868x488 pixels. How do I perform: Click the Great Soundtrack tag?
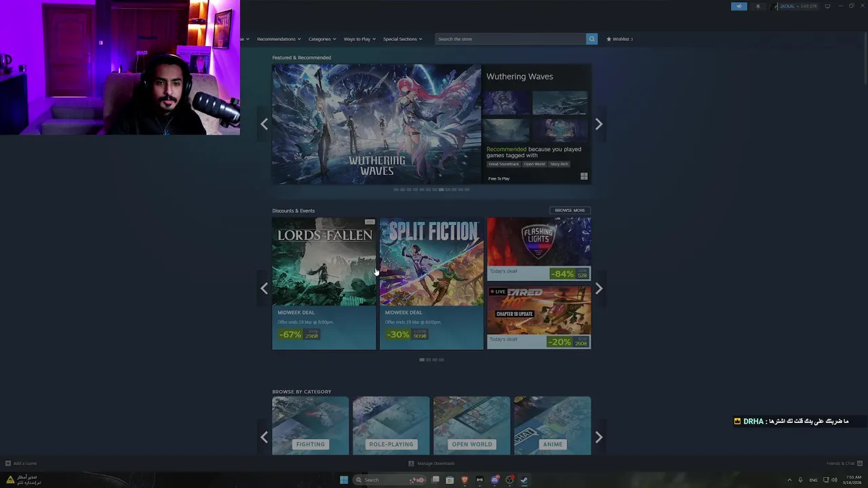click(x=504, y=164)
